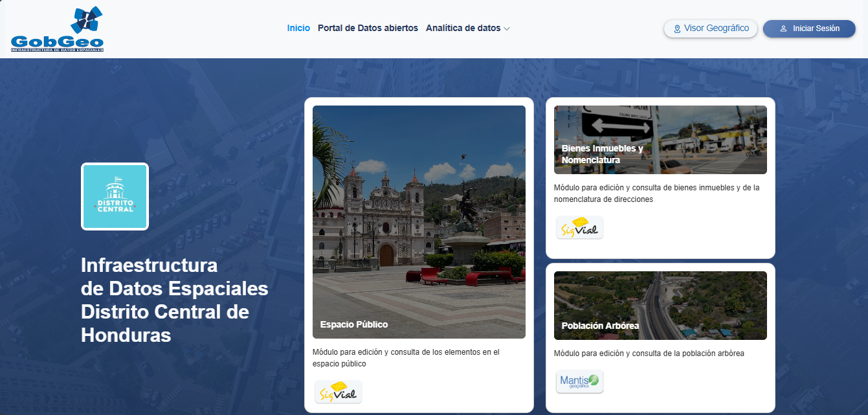Click the Distrito Central emblem icon
Viewport: 868px width, 415px height.
click(x=115, y=196)
